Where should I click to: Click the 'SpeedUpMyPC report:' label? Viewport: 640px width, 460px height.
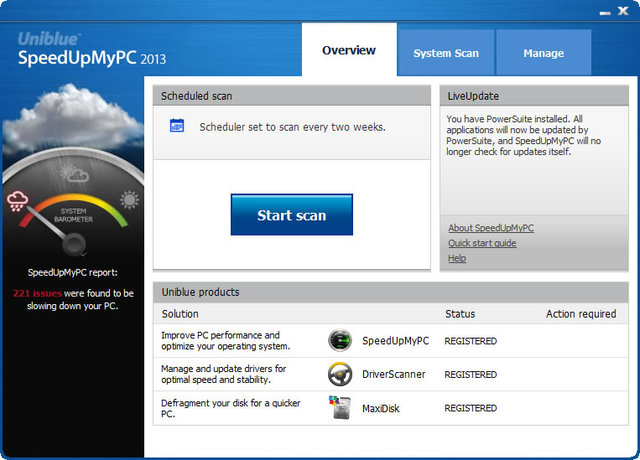tap(73, 272)
